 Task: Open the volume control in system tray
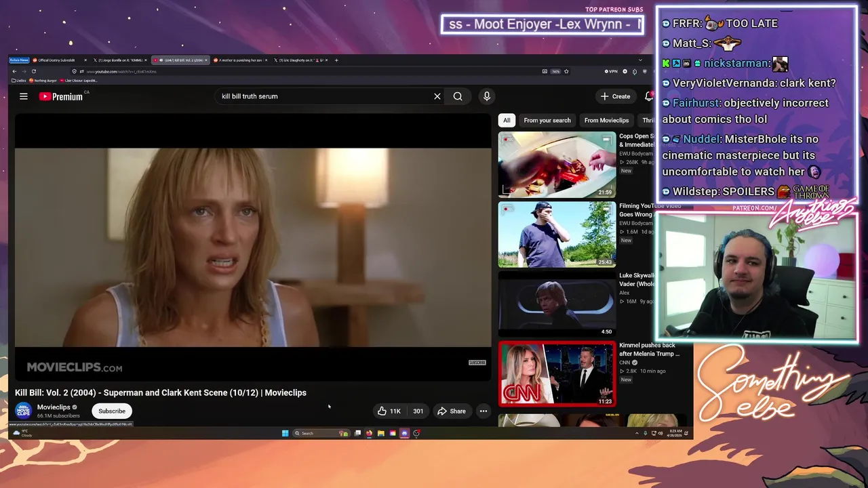pyautogui.click(x=662, y=433)
